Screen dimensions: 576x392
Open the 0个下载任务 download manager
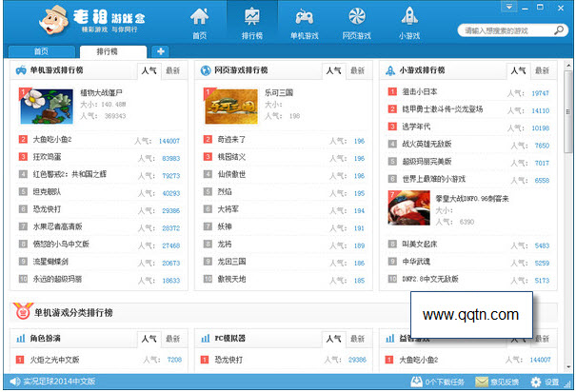[438, 382]
